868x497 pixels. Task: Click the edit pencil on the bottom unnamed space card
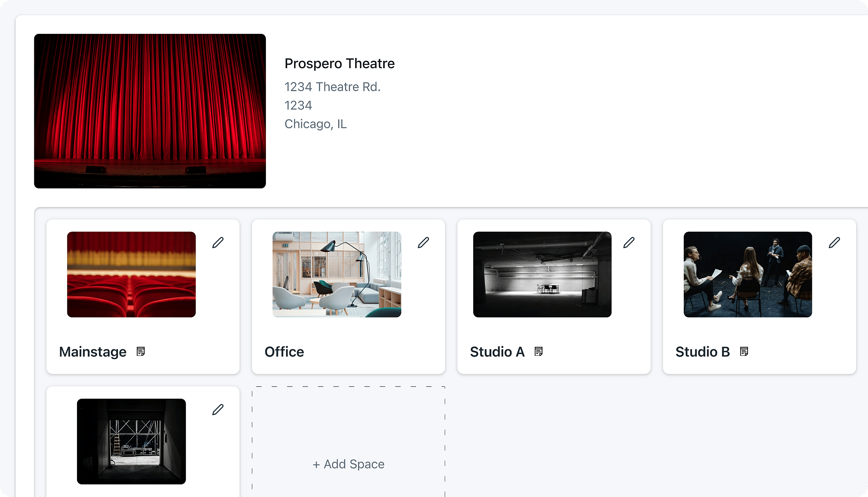coord(217,409)
